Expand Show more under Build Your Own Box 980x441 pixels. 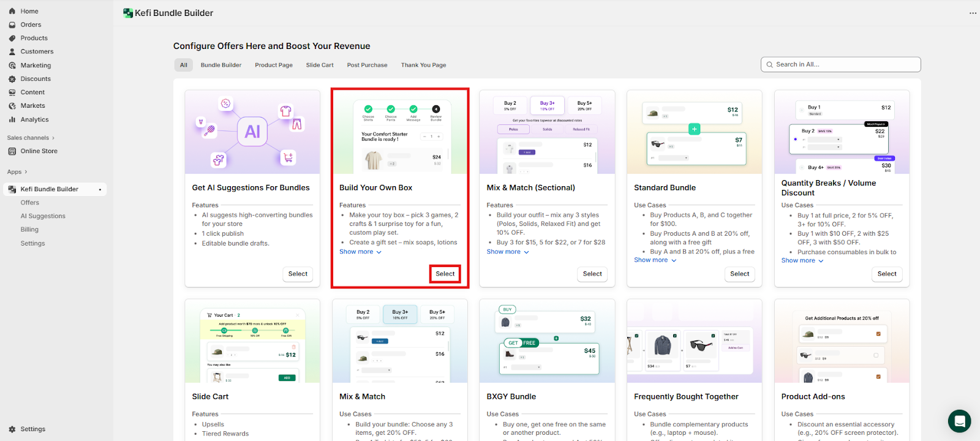point(360,252)
